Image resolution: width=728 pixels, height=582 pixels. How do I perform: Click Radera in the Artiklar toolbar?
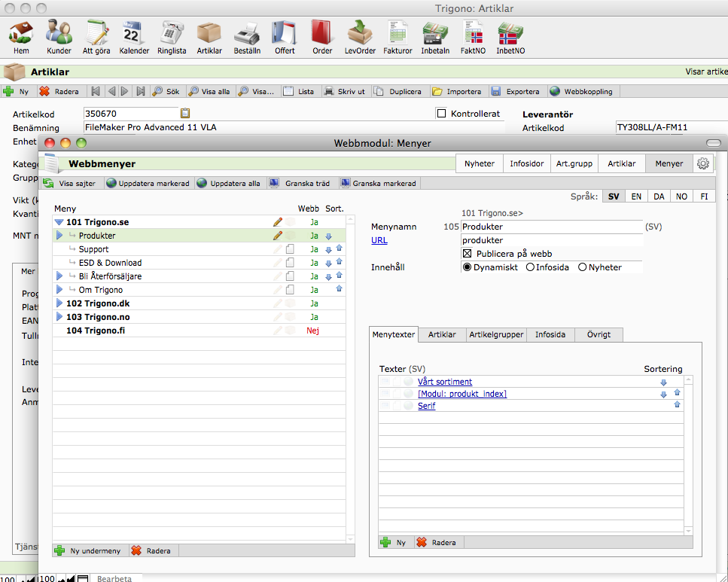pyautogui.click(x=59, y=92)
